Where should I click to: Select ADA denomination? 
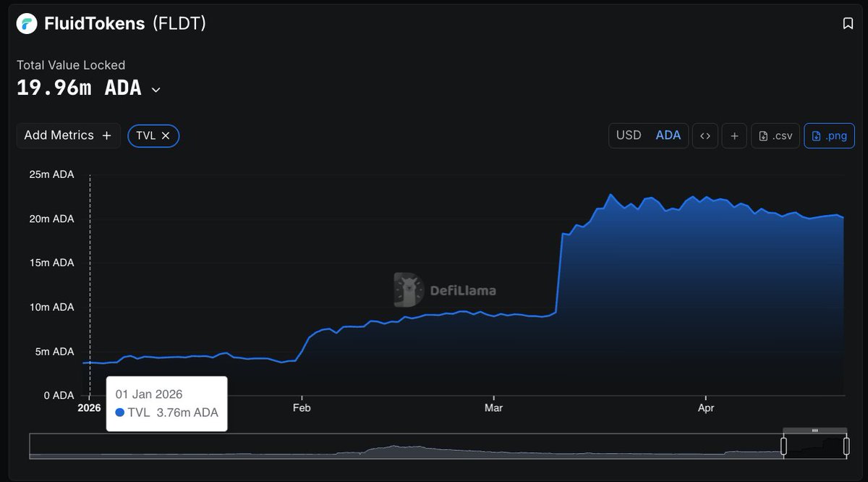[668, 135]
